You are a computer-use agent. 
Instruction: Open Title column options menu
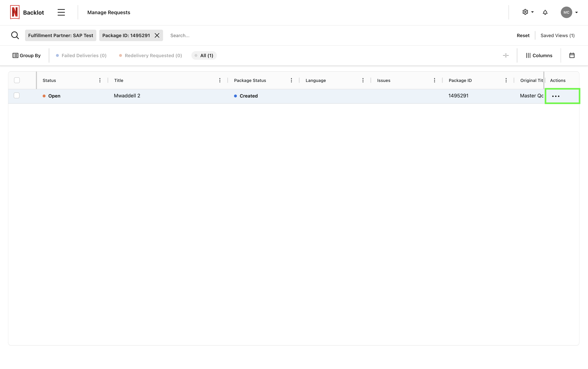(220, 80)
